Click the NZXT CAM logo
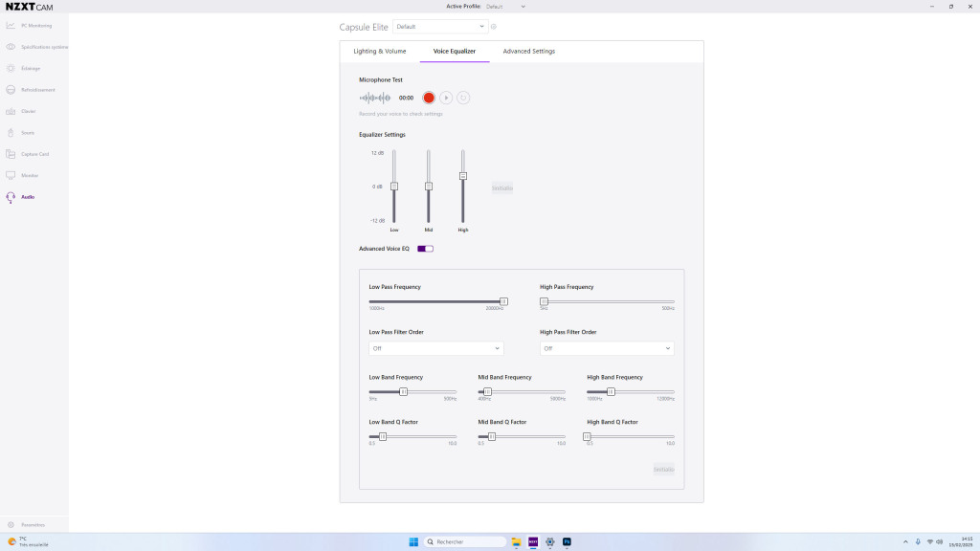The width and height of the screenshot is (980, 551). (x=29, y=7)
